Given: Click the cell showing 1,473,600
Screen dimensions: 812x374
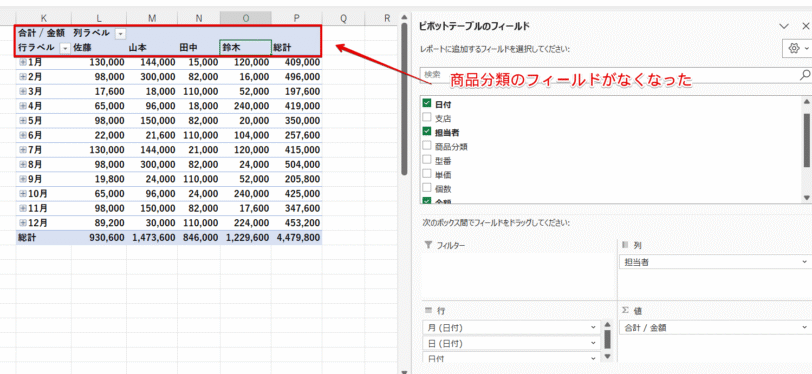Looking at the screenshot, I should 152,238.
